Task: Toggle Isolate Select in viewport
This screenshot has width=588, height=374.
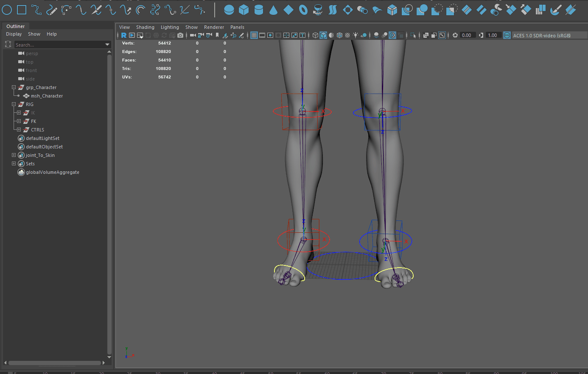Action: [413, 35]
